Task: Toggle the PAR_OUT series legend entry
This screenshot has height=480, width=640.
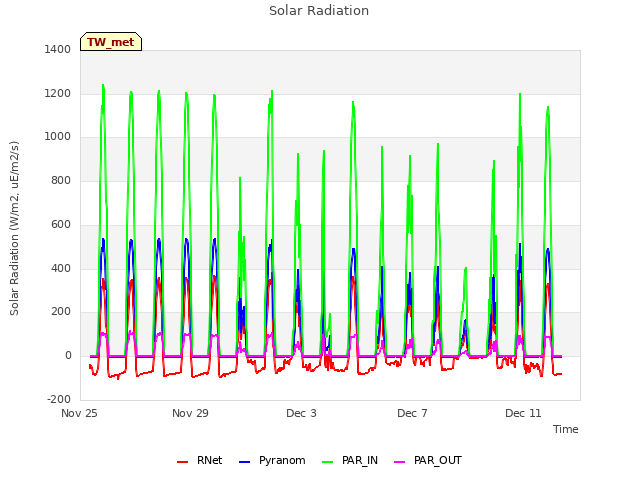Action: [x=428, y=460]
